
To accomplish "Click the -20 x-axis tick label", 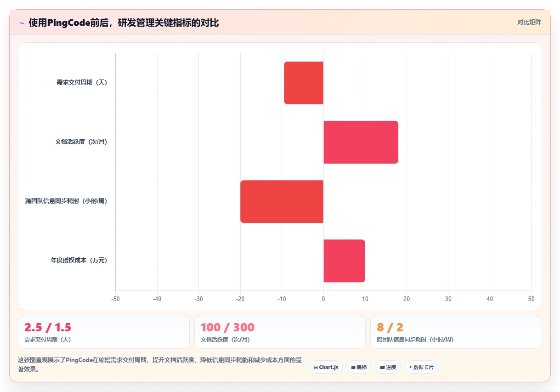I will (x=240, y=299).
